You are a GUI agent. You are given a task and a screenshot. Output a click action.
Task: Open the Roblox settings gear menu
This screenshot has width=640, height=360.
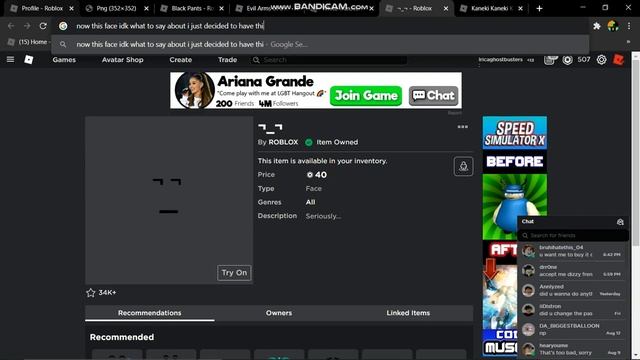pyautogui.click(x=601, y=60)
